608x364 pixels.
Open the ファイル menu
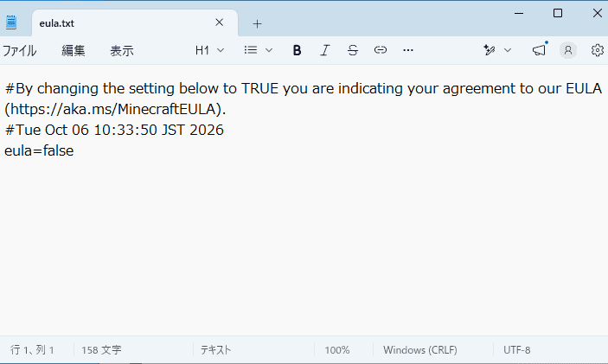click(x=19, y=50)
